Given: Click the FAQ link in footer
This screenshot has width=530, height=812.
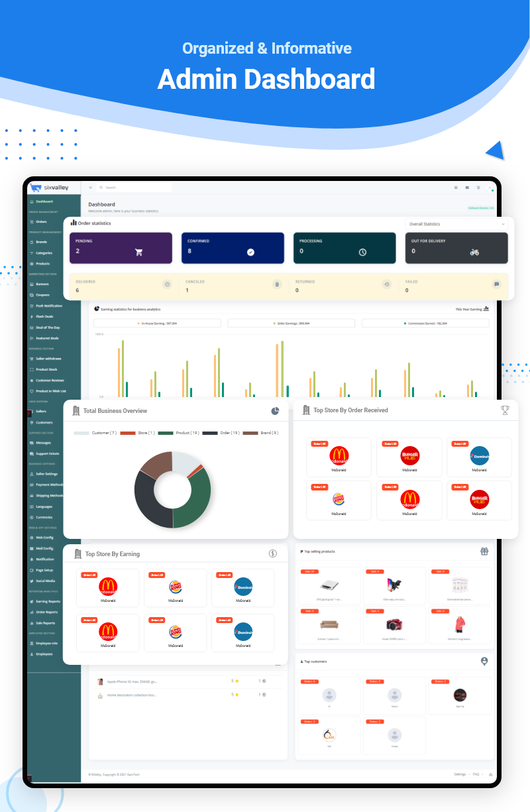Looking at the screenshot, I should (476, 774).
